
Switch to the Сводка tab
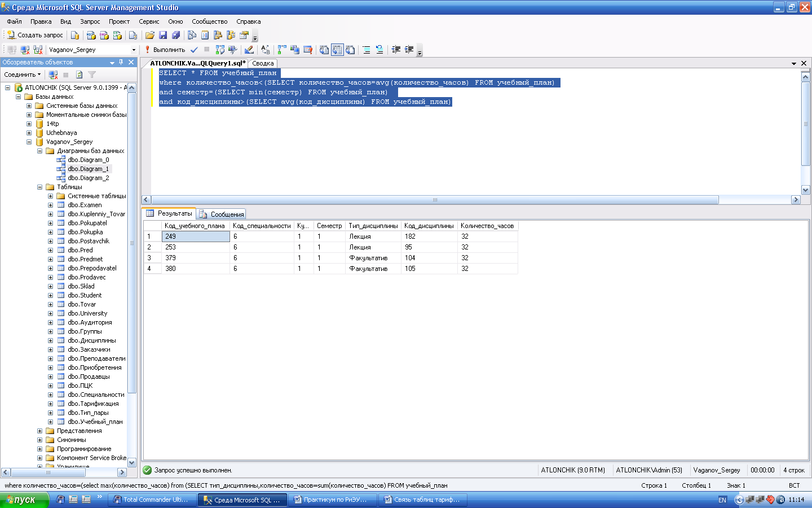click(x=263, y=63)
